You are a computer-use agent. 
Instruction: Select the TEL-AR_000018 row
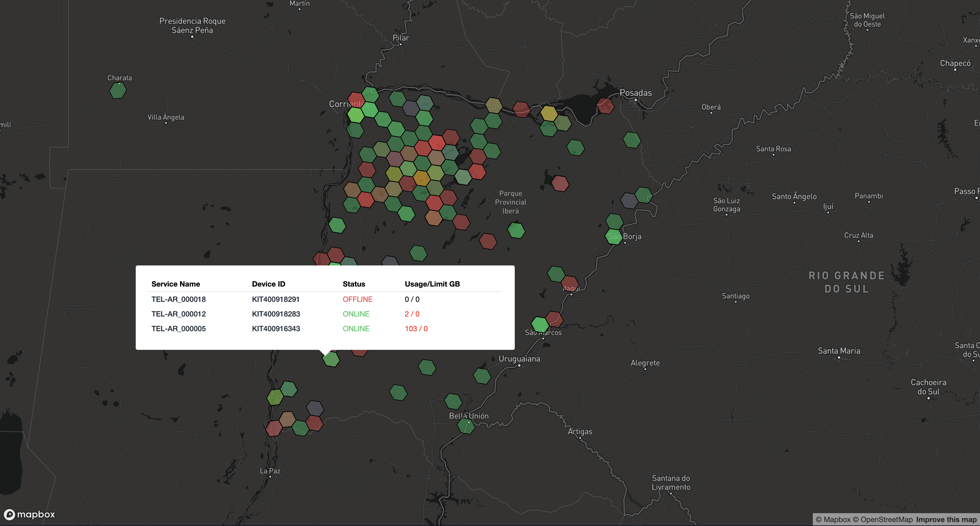179,299
